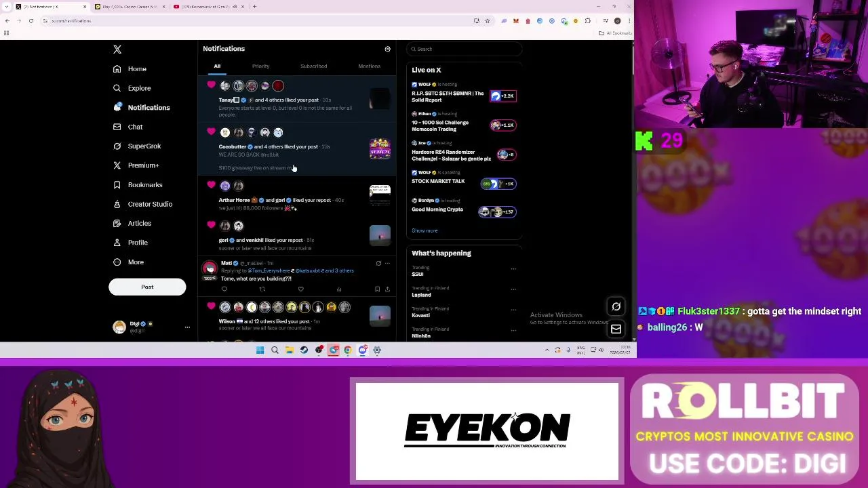Open the post thumbnail in Arthur Horse notification
The image size is (868, 488).
pyautogui.click(x=380, y=195)
